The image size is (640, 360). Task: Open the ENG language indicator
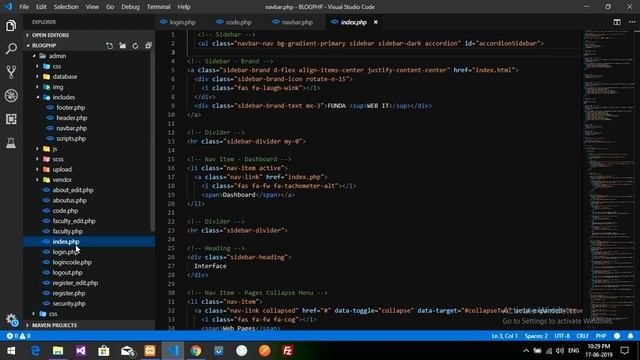point(573,351)
